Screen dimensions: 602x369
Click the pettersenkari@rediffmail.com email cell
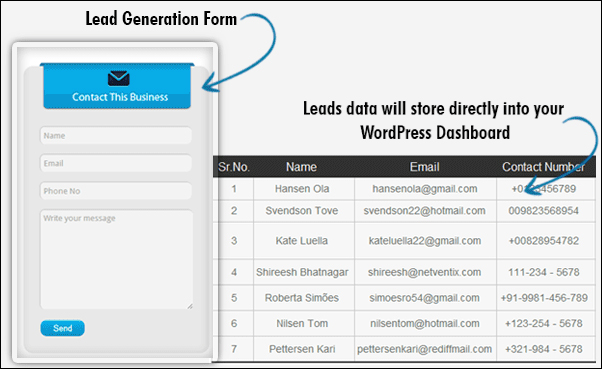pyautogui.click(x=425, y=349)
